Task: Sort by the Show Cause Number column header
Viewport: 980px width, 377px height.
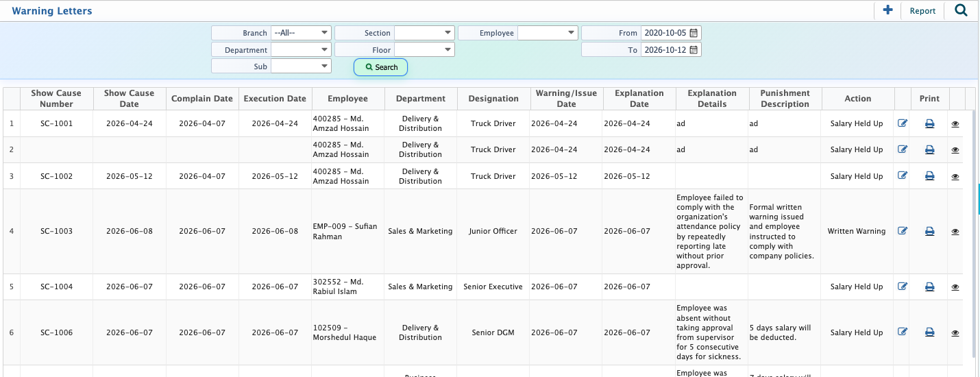Action: pos(56,99)
